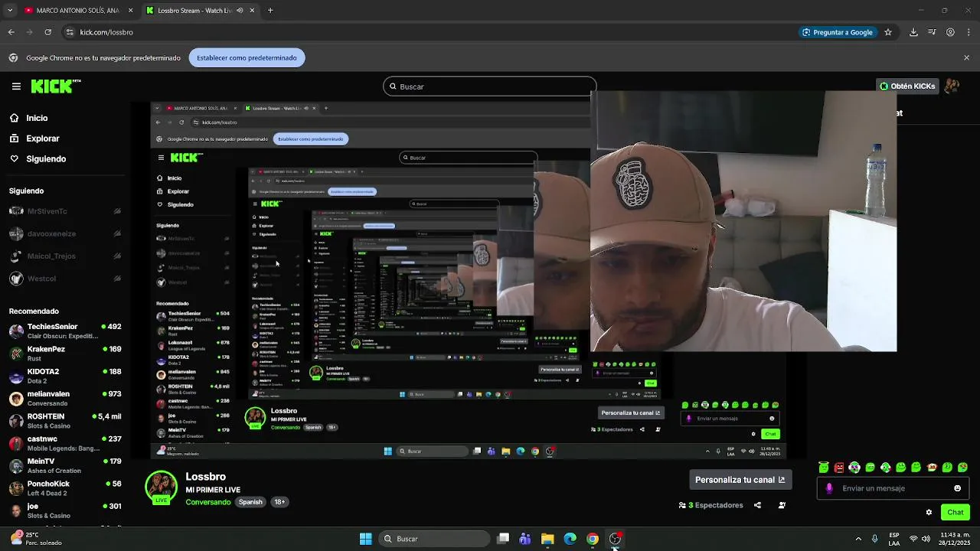
Task: Open the Lossbro channel avatar with LIVE badge
Action: 161,488
